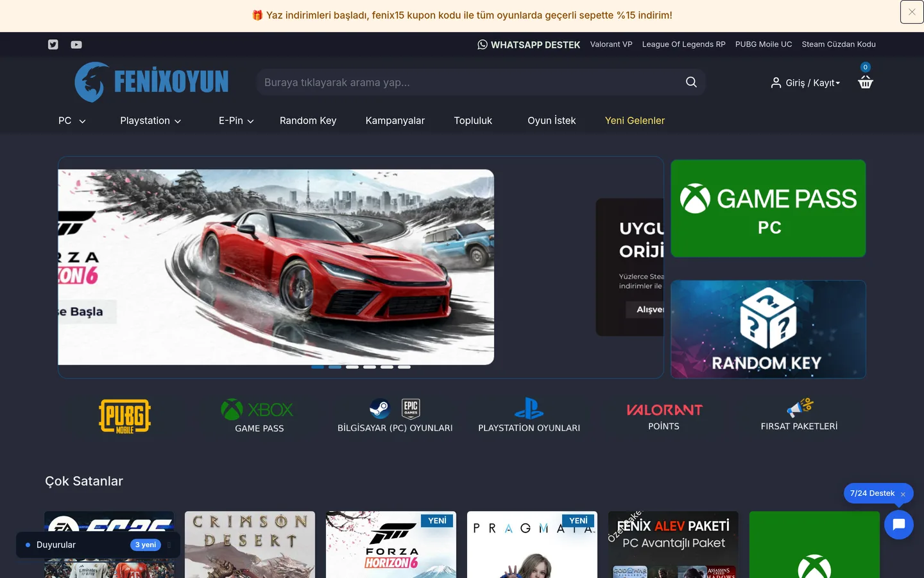Open the Forza red car slide
Viewport: 924px width, 578px height.
click(x=276, y=267)
